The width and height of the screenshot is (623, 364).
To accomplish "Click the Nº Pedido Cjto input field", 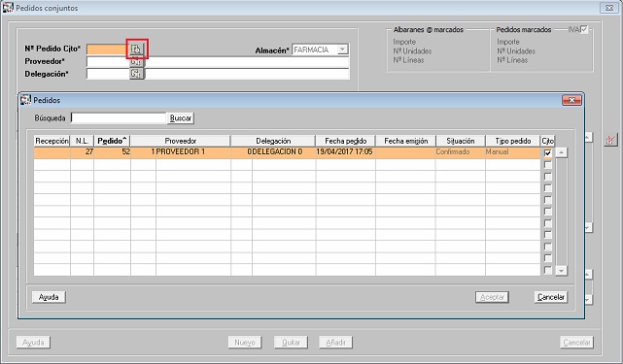I will pos(108,50).
